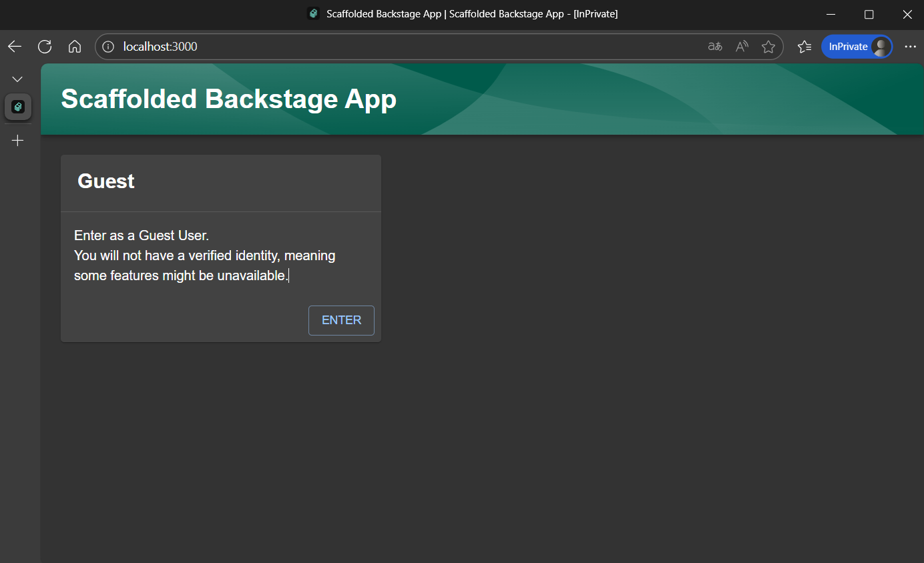Minimize the browser window

click(x=831, y=14)
